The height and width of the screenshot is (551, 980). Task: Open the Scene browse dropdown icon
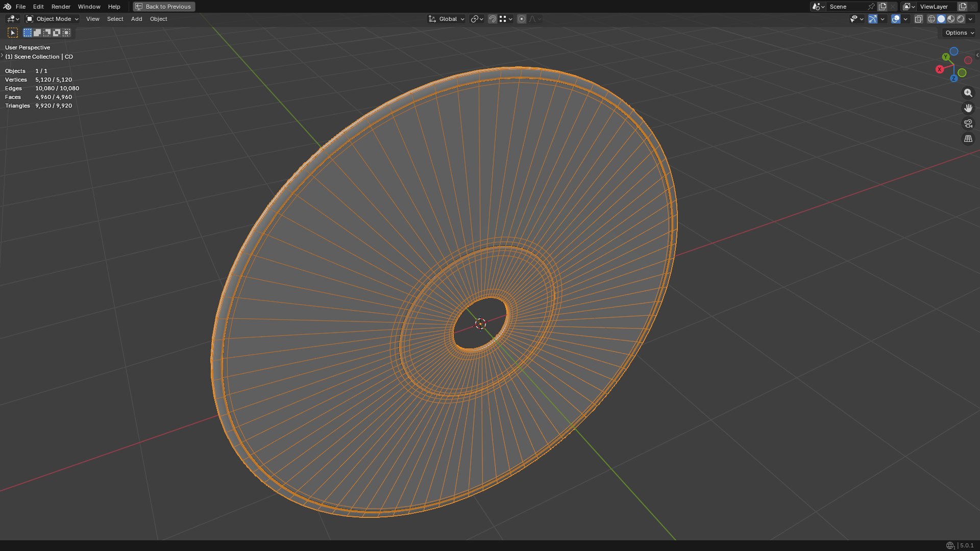pyautogui.click(x=818, y=7)
